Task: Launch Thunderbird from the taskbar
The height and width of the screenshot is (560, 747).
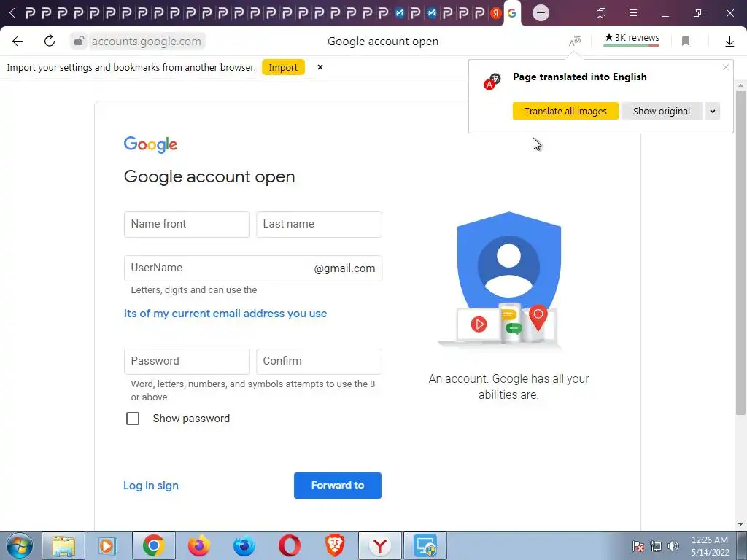Action: (244, 545)
